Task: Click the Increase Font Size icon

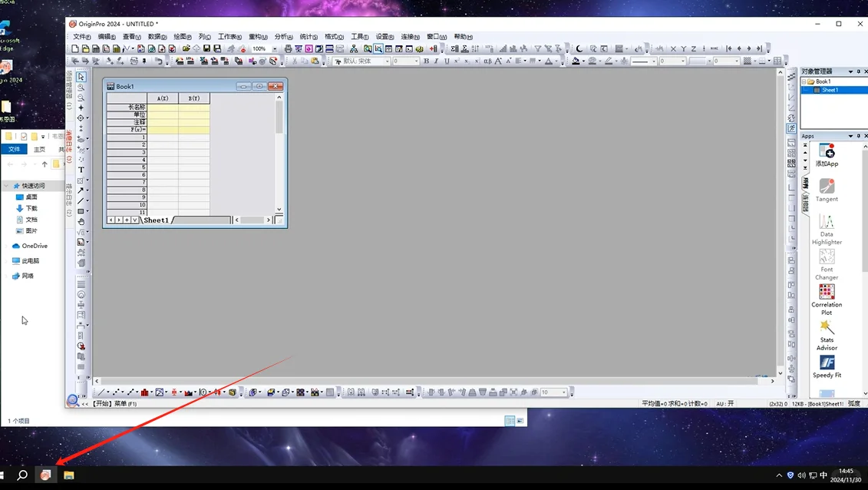Action: click(498, 61)
